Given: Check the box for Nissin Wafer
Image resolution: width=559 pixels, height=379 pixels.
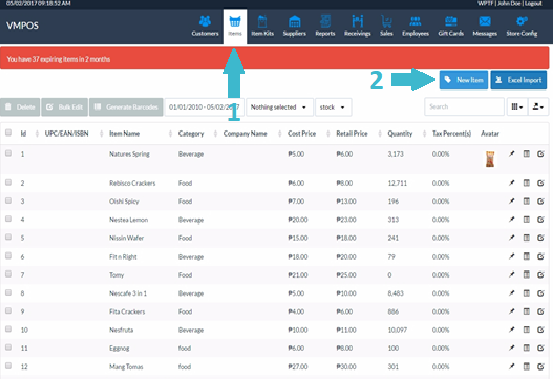Looking at the screenshot, I should click(8, 237).
